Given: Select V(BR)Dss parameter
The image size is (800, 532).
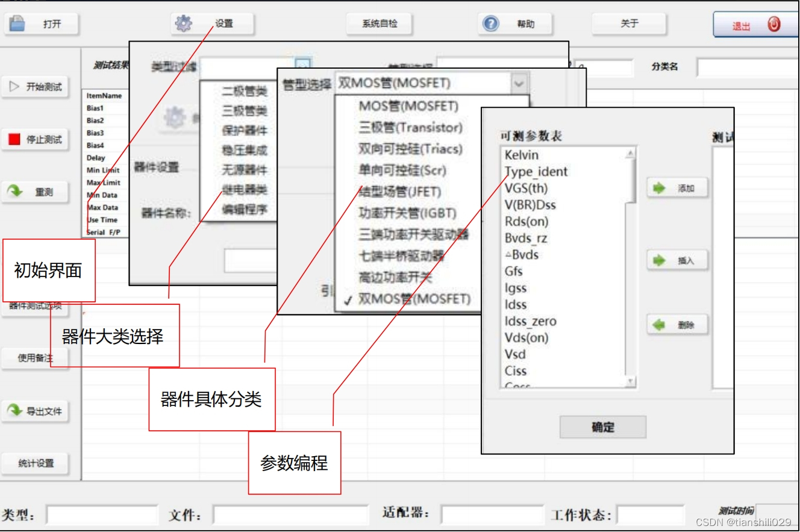Looking at the screenshot, I should coord(530,205).
